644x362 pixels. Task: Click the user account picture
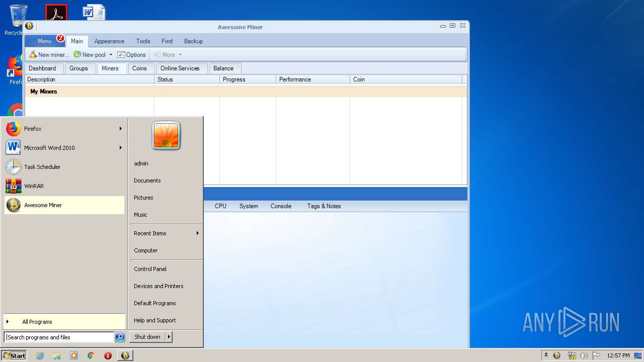click(166, 136)
